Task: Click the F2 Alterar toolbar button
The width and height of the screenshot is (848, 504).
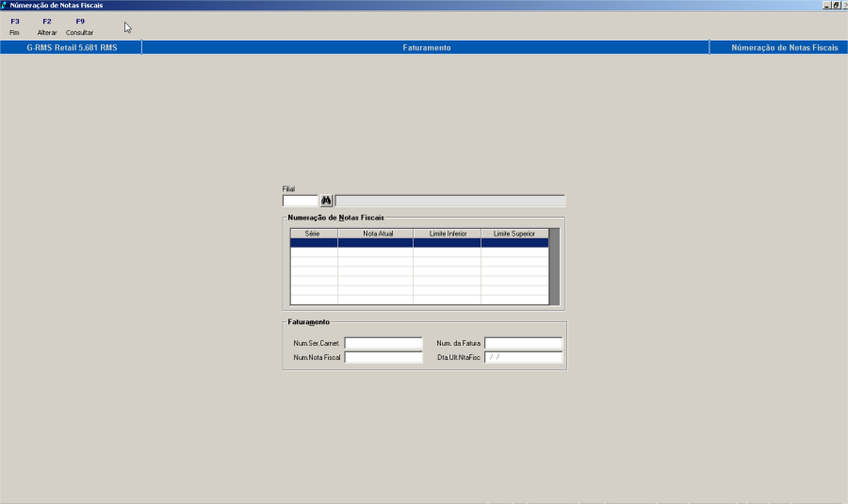Action: [47, 26]
